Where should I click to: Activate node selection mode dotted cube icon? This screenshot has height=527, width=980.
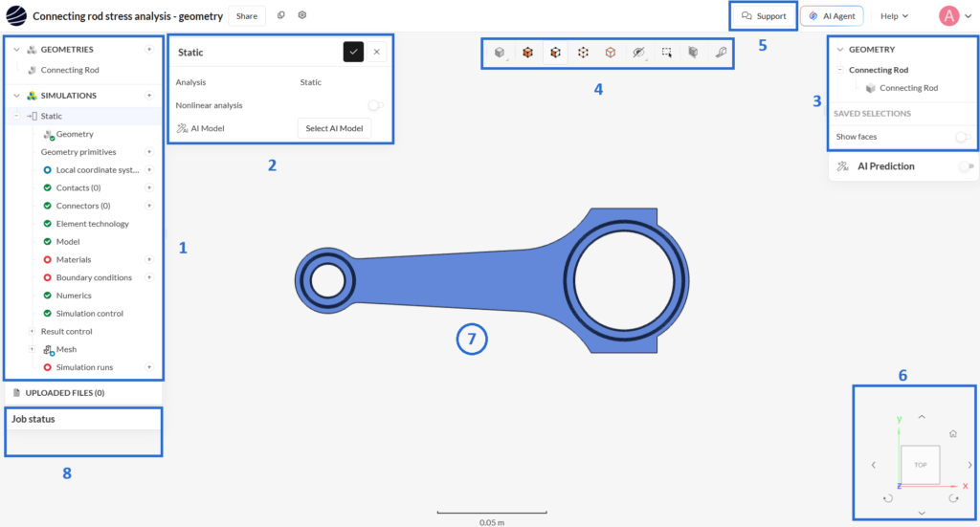[583, 53]
